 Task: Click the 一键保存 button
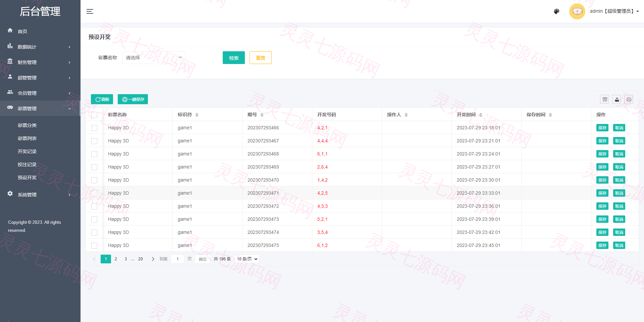[133, 99]
